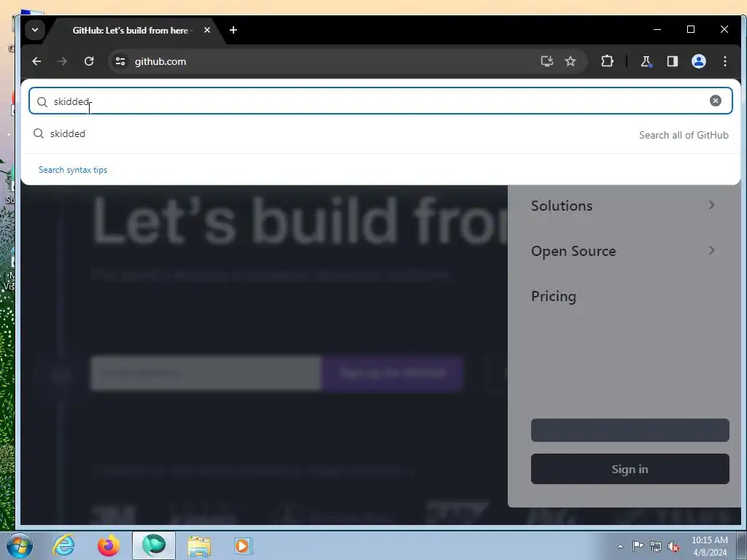The height and width of the screenshot is (560, 747).
Task: Open the Chrome profile avatar
Action: coord(698,61)
